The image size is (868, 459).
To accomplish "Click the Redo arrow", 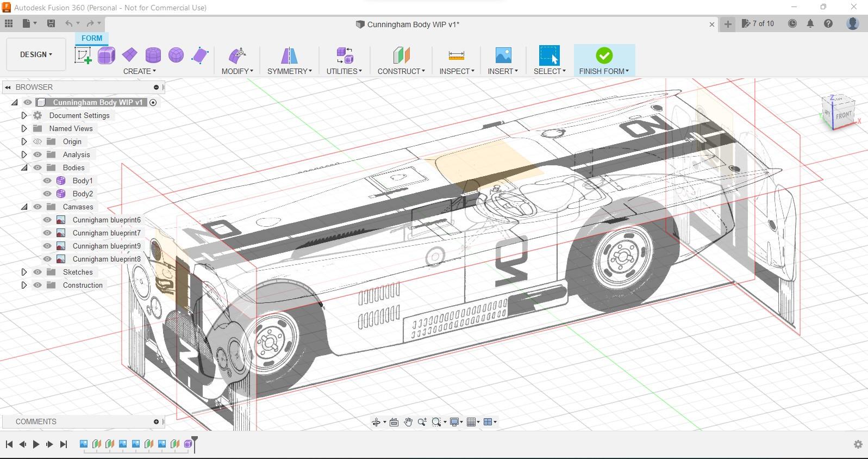I will (90, 23).
